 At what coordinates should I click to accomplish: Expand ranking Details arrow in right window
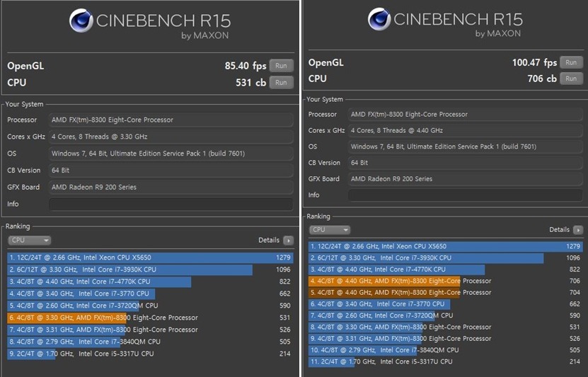point(578,230)
